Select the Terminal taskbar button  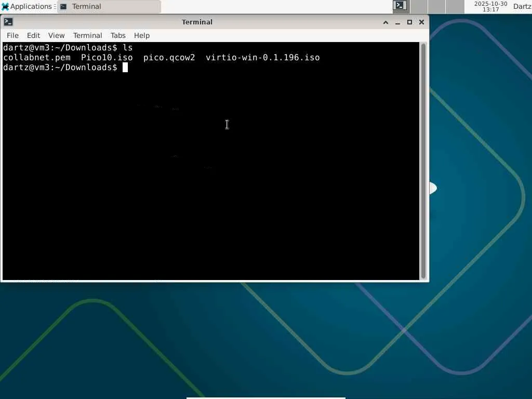pyautogui.click(x=109, y=6)
